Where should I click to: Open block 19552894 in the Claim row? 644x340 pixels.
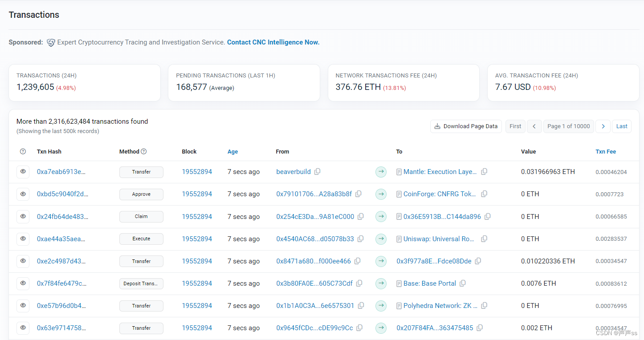click(x=197, y=216)
